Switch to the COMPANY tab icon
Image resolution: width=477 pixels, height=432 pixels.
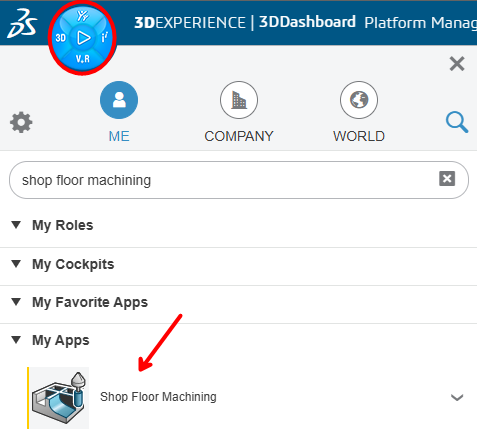pos(239,100)
